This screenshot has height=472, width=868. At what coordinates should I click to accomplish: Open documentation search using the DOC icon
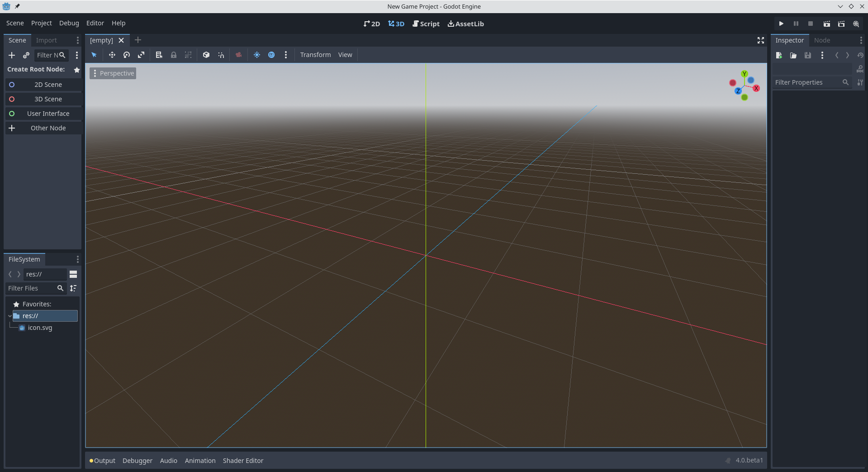point(859,69)
